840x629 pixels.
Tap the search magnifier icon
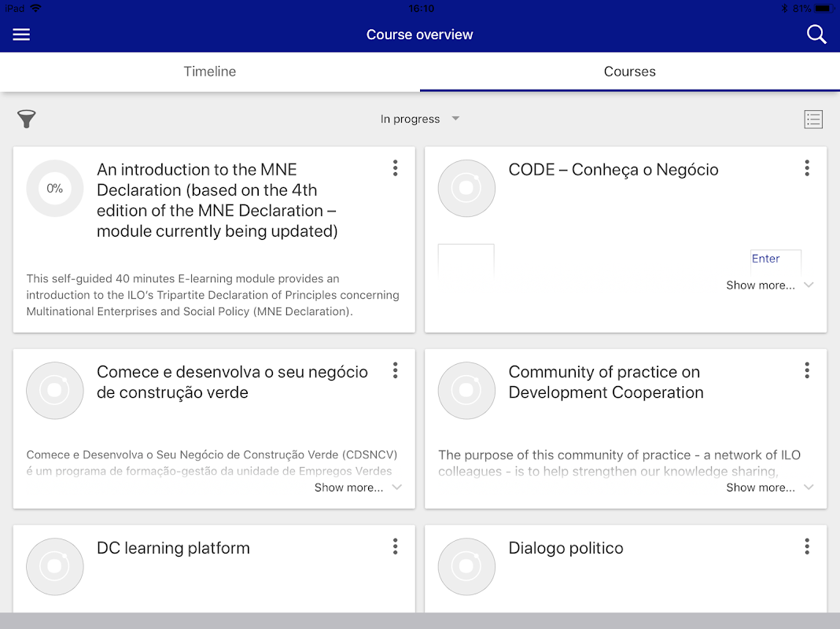[816, 35]
